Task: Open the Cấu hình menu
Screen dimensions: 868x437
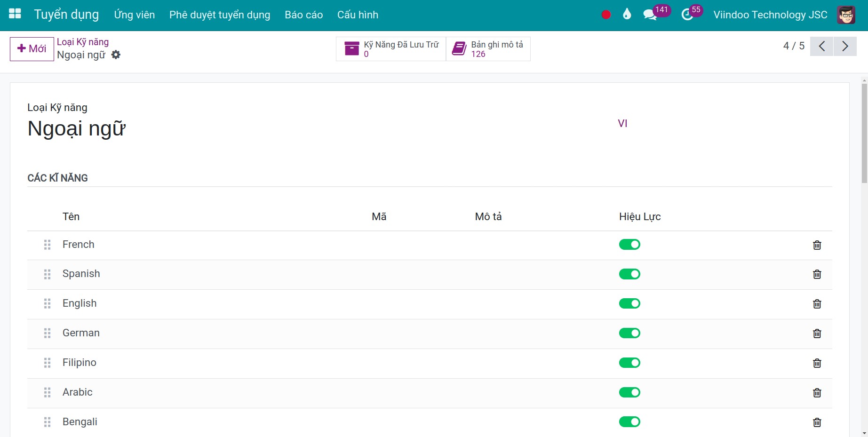Action: coord(358,15)
